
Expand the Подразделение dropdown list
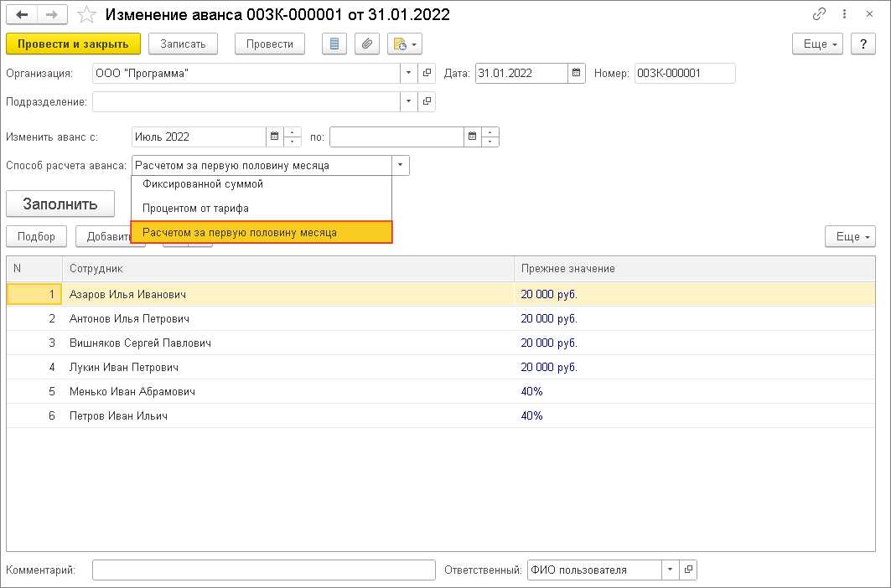[x=408, y=101]
